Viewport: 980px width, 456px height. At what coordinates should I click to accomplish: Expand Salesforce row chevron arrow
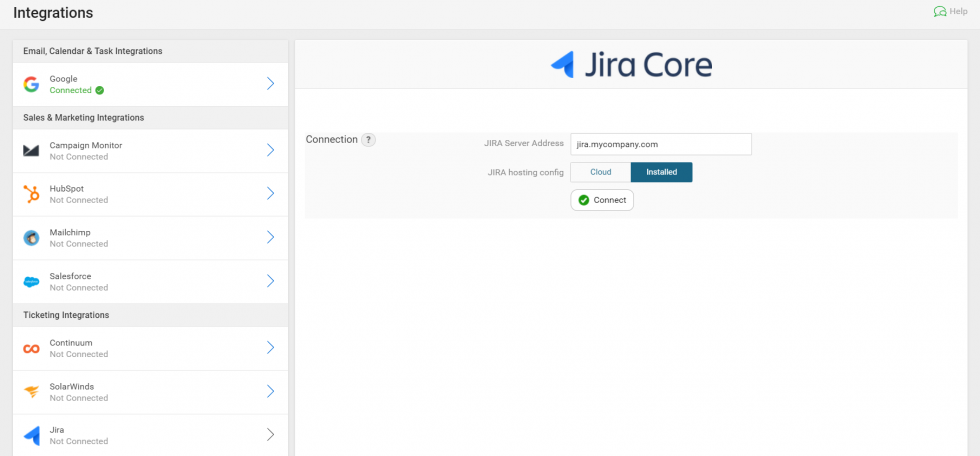click(271, 281)
